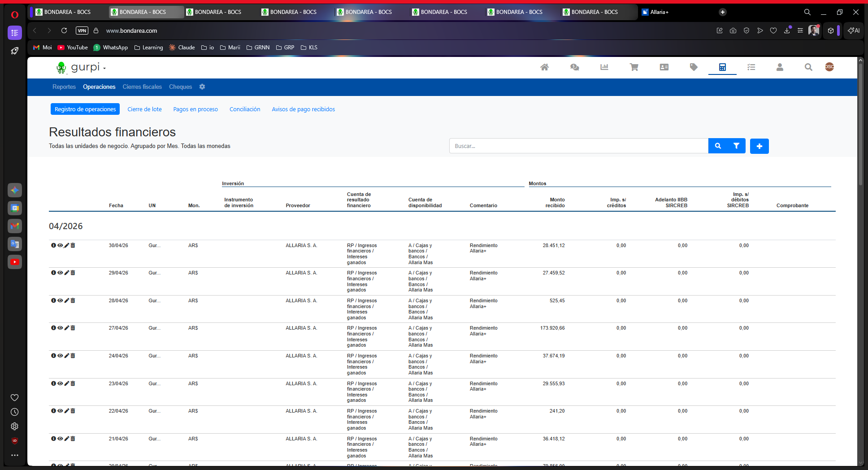View the 30/04/26 operation with eye icon
This screenshot has width=868, height=470.
pyautogui.click(x=60, y=246)
